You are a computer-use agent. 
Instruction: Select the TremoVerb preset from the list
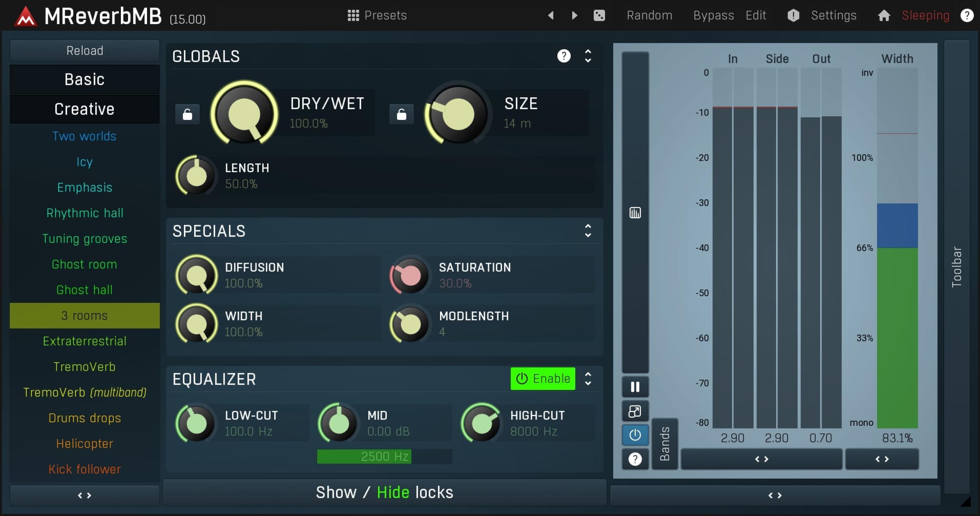click(x=85, y=366)
